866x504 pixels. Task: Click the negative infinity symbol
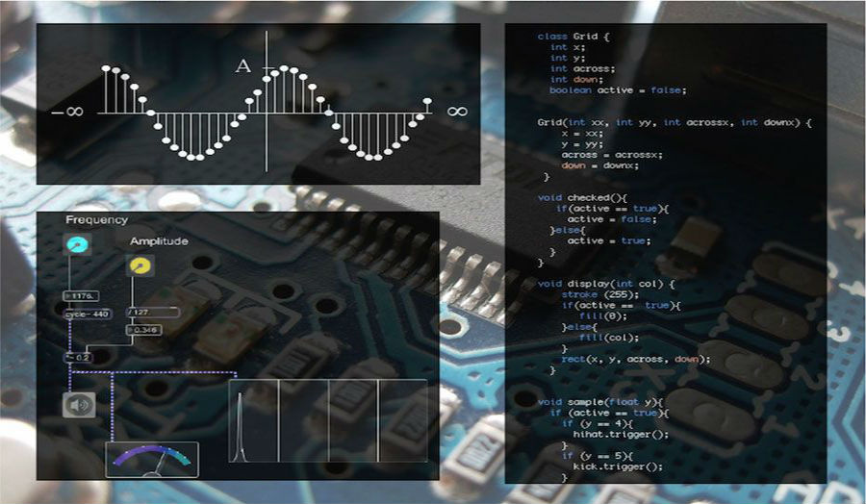tap(68, 112)
